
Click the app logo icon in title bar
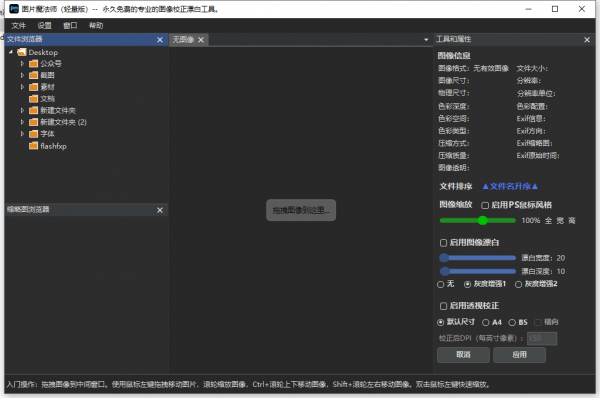(14, 9)
